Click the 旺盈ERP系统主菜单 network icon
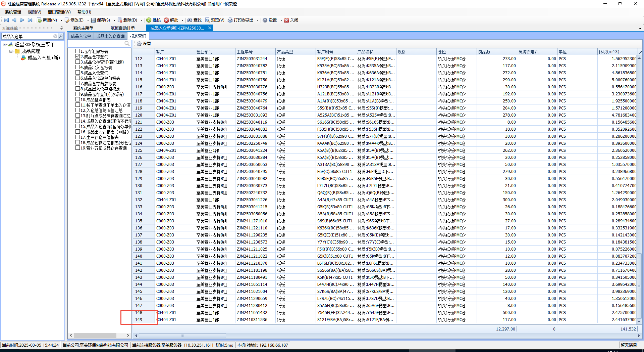 (11, 44)
